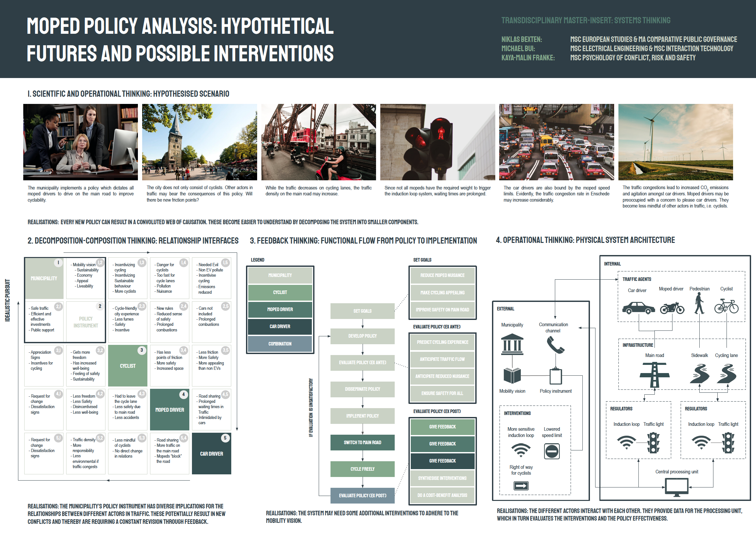
Task: Click the number 2 badge on Policy Instrument cell
Action: (x=100, y=306)
